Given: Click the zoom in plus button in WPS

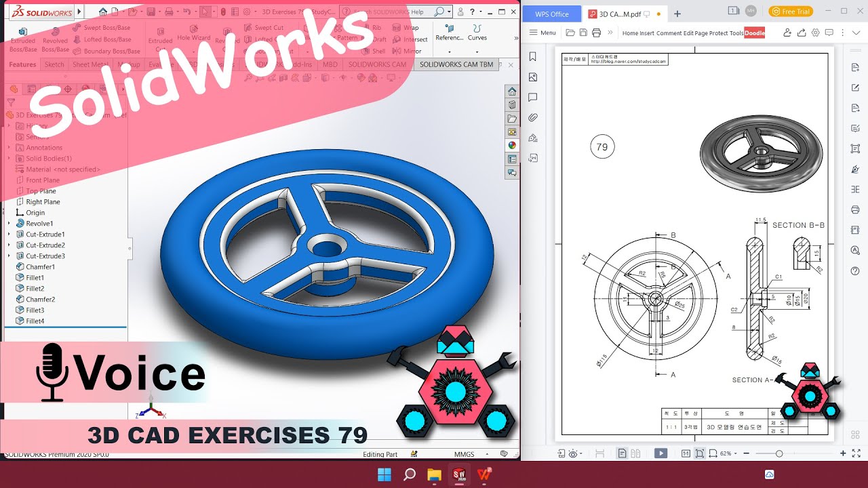Looking at the screenshot, I should click(x=843, y=453).
